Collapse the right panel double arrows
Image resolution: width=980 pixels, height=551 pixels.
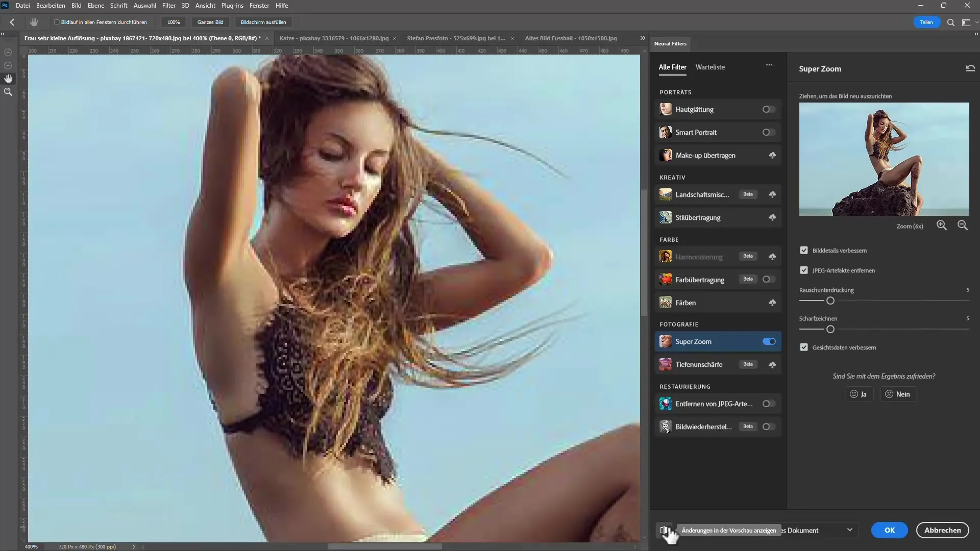(x=976, y=34)
